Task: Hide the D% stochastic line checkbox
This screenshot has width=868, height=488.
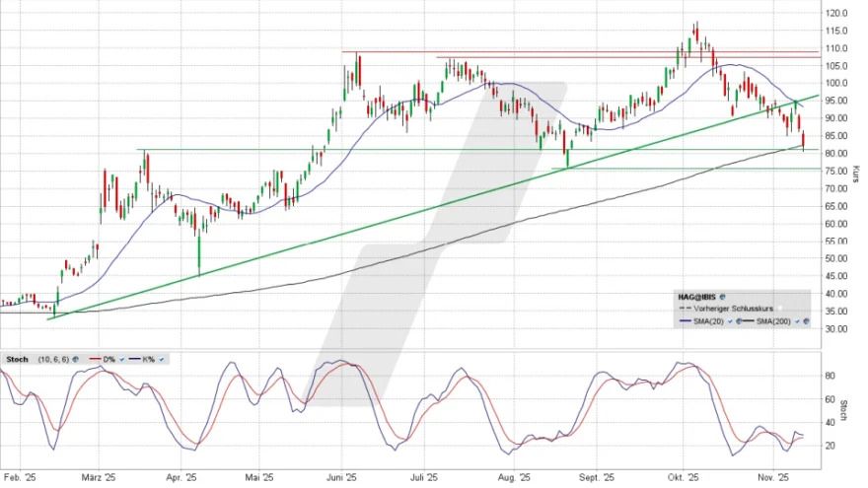Action: pos(121,359)
